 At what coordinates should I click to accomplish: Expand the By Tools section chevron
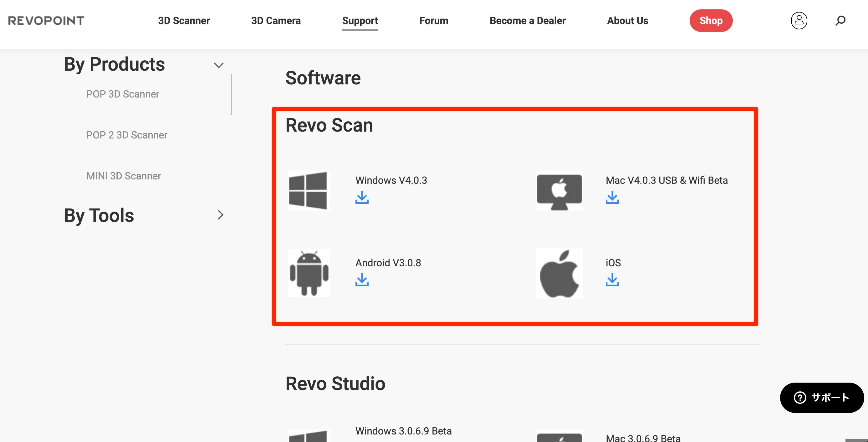pos(220,215)
